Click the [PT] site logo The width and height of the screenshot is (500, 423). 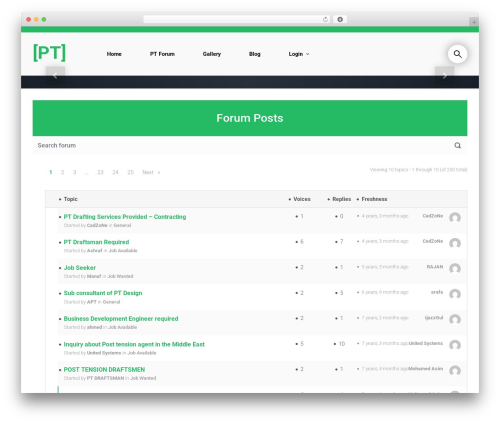(x=49, y=53)
